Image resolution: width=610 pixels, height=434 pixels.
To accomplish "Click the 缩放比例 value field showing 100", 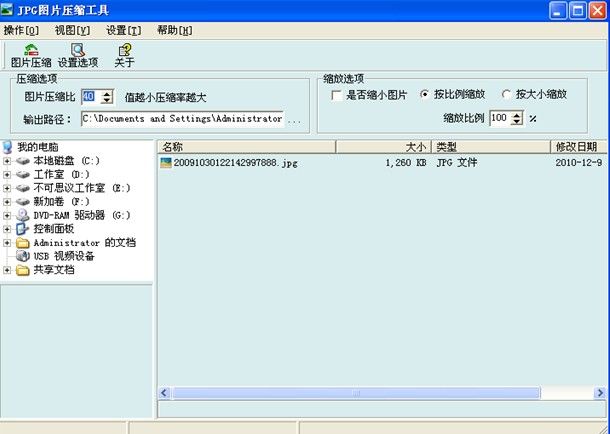I will (x=500, y=118).
